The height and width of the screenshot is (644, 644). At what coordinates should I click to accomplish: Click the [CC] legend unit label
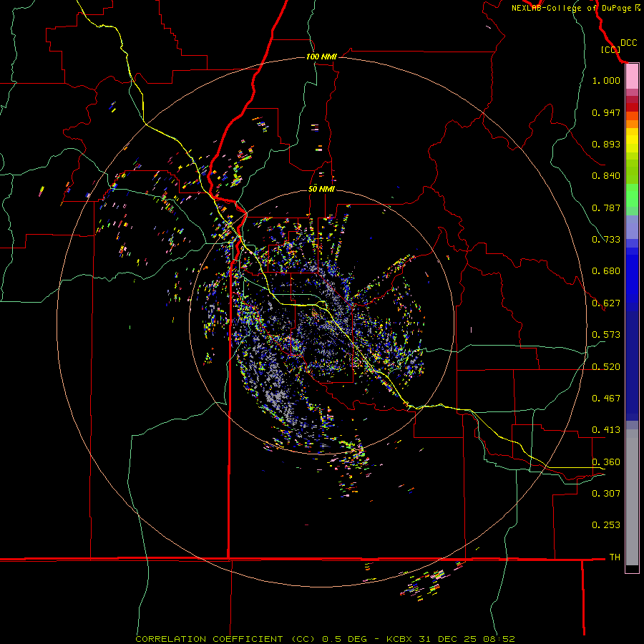pyautogui.click(x=611, y=49)
